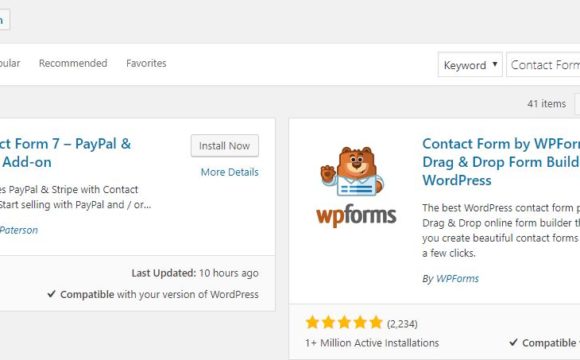
Task: Click the fifth gold rating star
Action: (376, 322)
